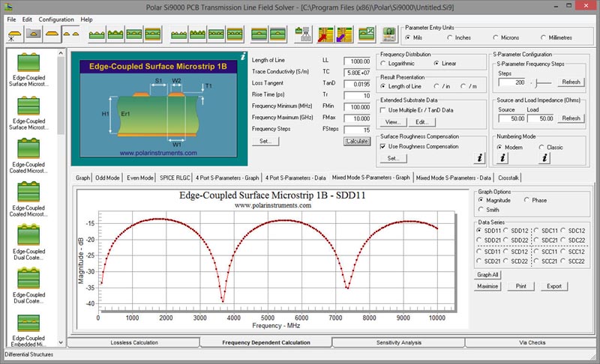Viewport: 600px width, 364px height.
Task: Switch to Lossless Calculation tab
Action: 134,342
